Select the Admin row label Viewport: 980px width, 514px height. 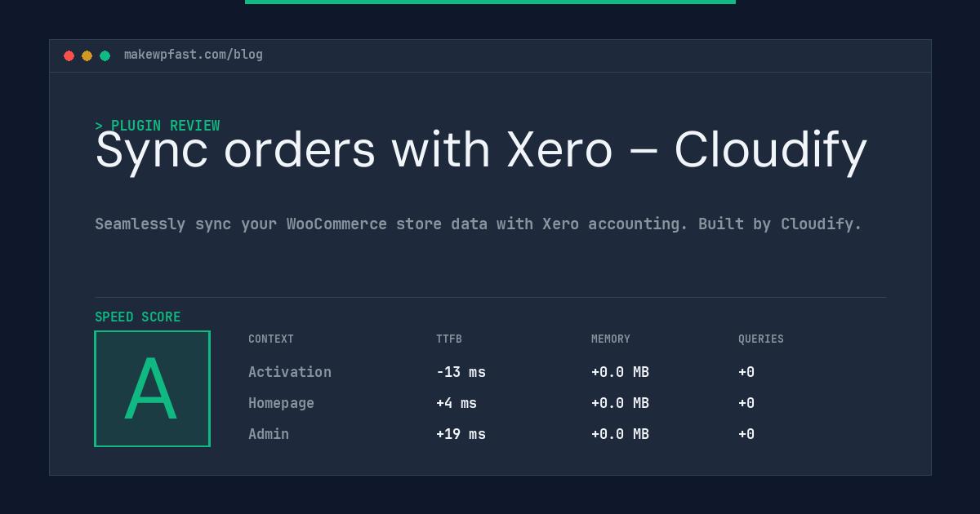[x=269, y=434]
